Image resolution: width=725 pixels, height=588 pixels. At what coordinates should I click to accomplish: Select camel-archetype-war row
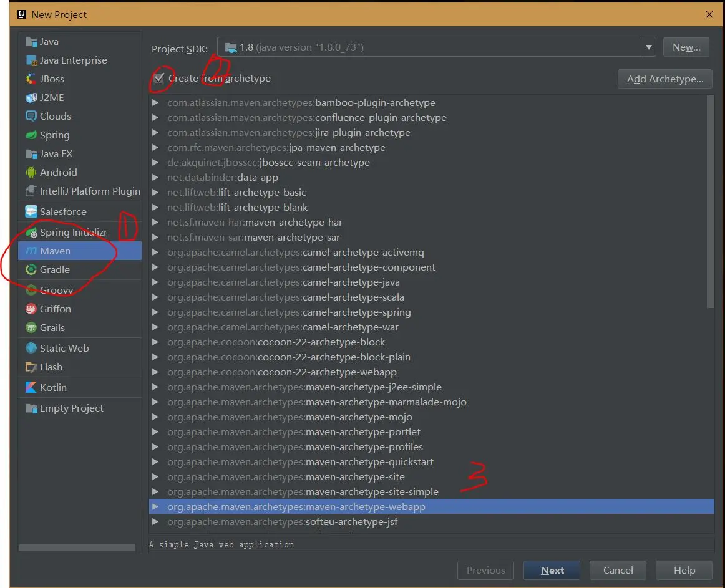tap(431, 327)
